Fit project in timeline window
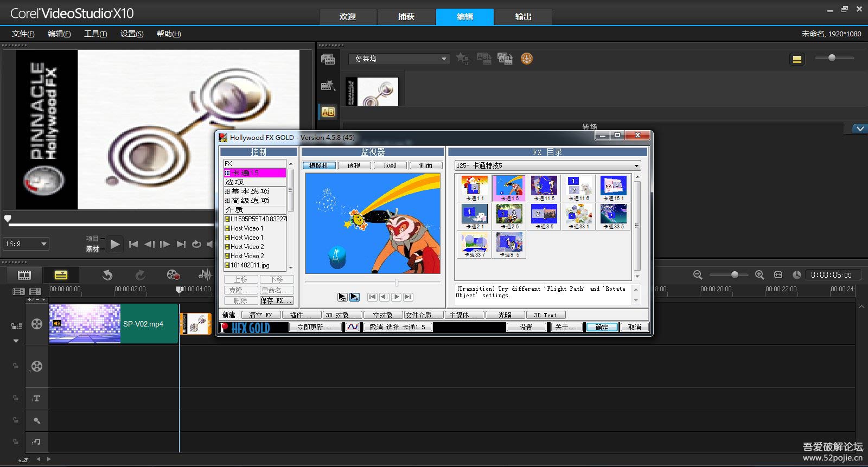This screenshot has width=868, height=467. pos(778,275)
